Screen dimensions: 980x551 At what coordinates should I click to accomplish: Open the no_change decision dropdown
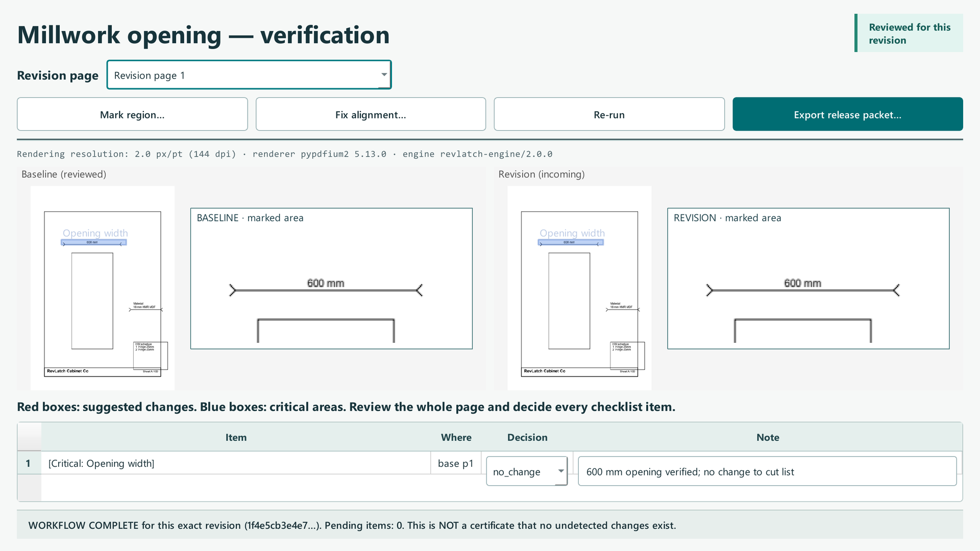click(527, 471)
